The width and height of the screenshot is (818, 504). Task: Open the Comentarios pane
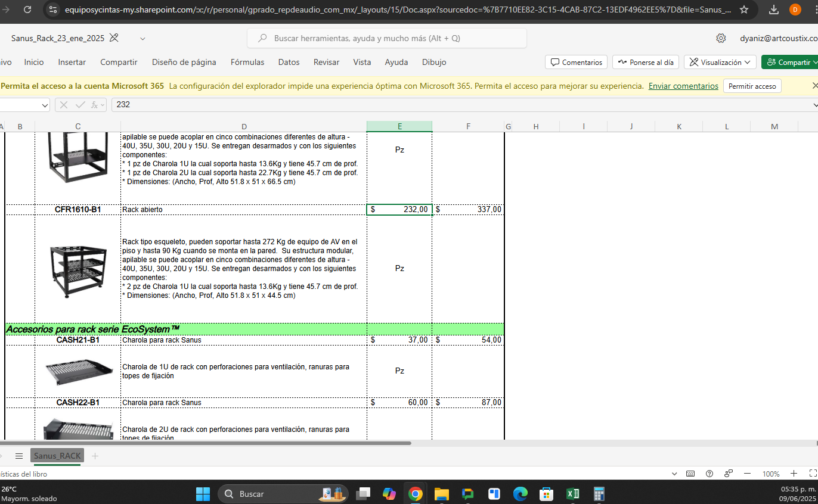(576, 62)
